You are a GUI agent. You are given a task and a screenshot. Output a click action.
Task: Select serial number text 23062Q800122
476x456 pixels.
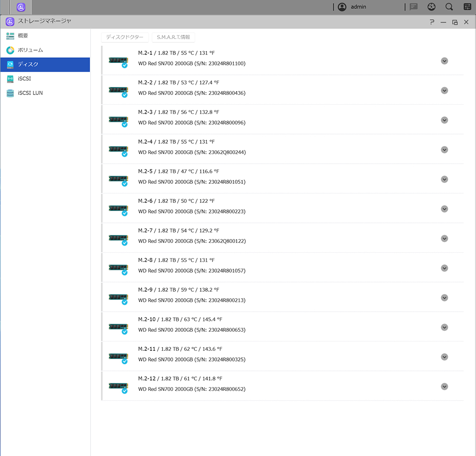coord(226,241)
